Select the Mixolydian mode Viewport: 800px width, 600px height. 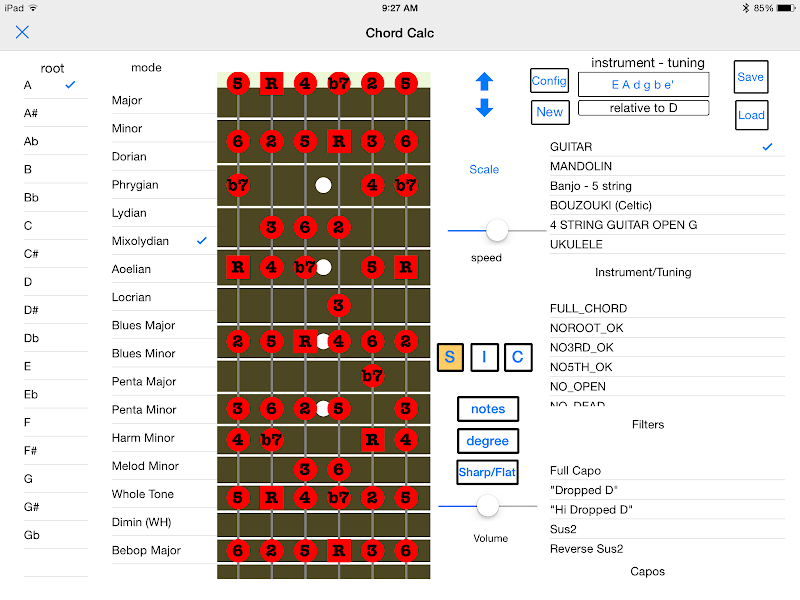pos(163,241)
